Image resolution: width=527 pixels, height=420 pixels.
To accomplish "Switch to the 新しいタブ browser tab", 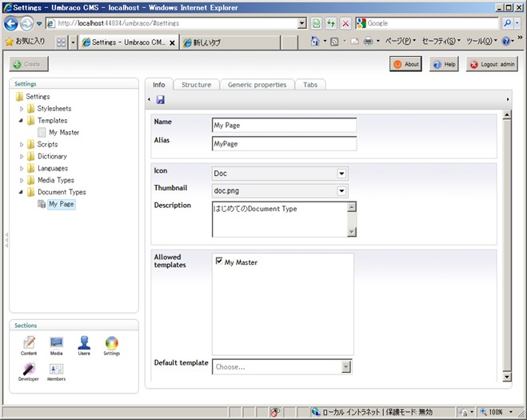I will (230, 42).
